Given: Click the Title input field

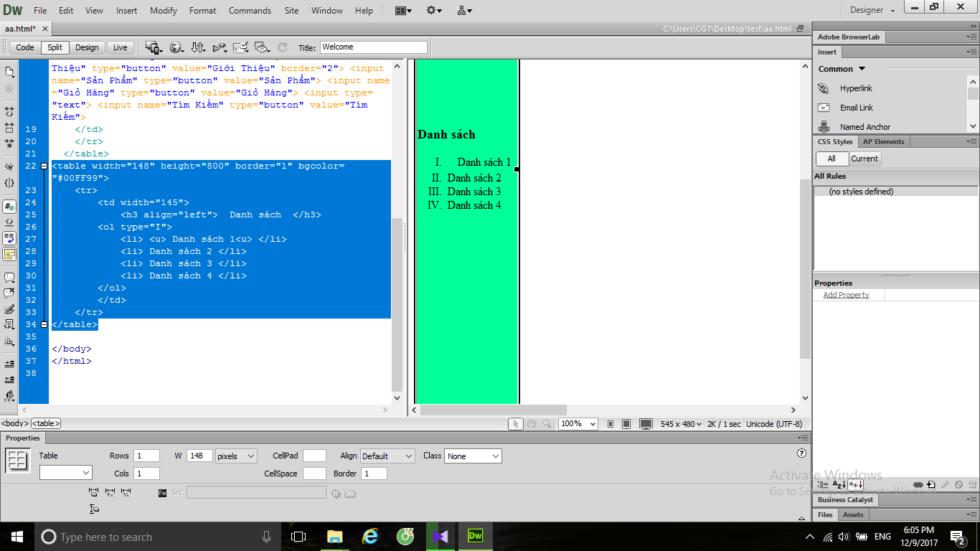Looking at the screenshot, I should tap(373, 47).
